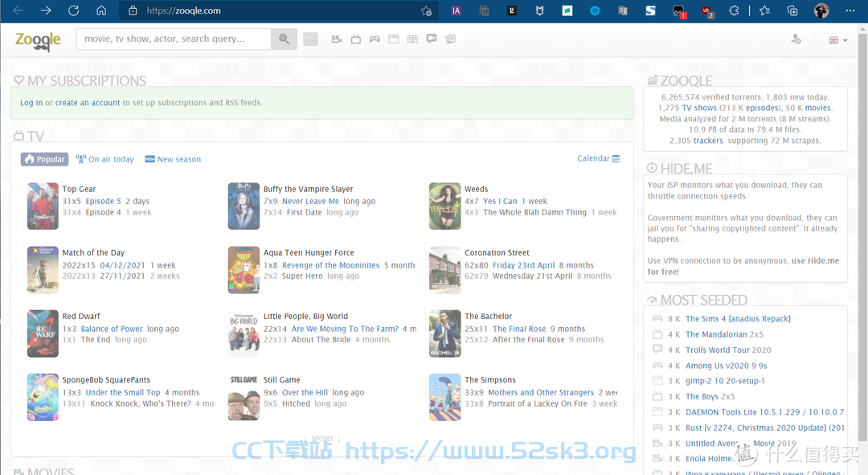868x475 pixels.
Task: Open Friday 23rd April episode
Action: click(x=524, y=265)
